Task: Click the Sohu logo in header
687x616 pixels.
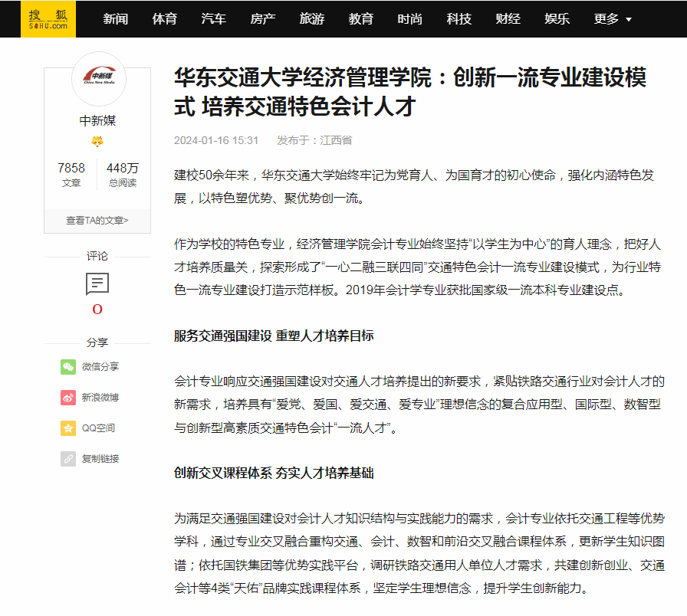Action: point(48,19)
